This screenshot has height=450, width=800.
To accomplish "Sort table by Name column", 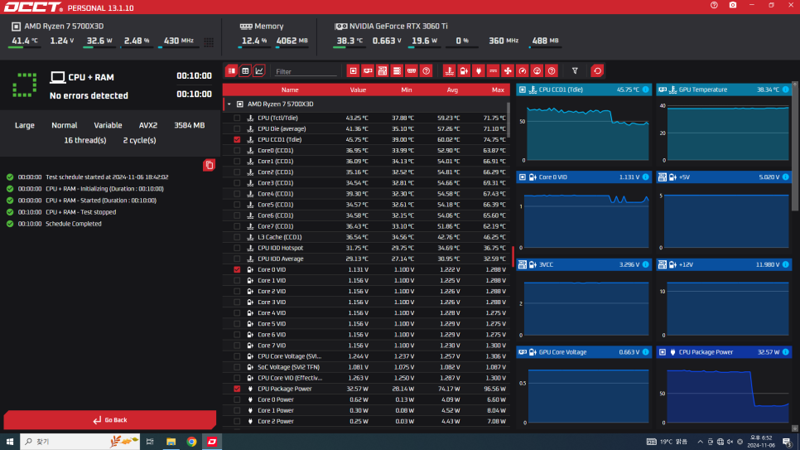I will click(290, 90).
